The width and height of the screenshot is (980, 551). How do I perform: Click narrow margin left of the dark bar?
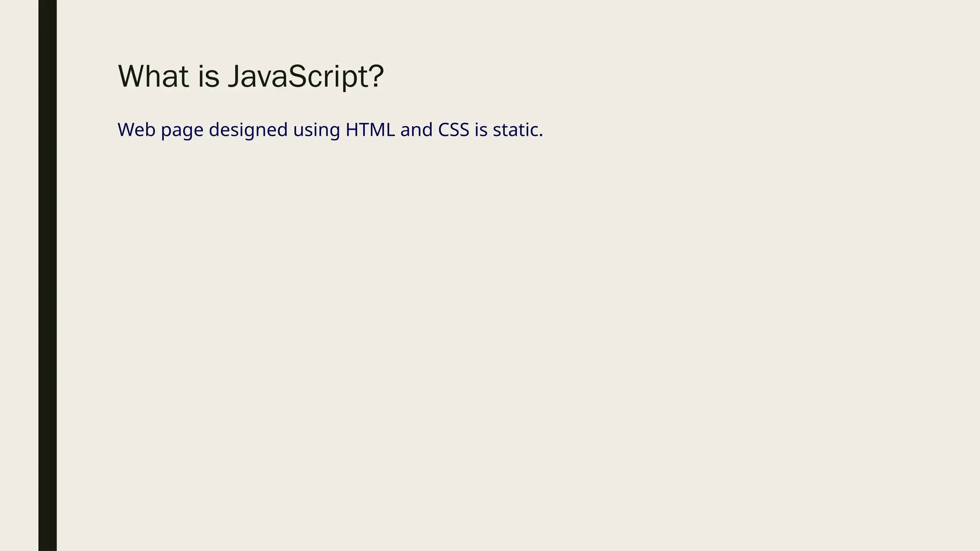[19, 275]
